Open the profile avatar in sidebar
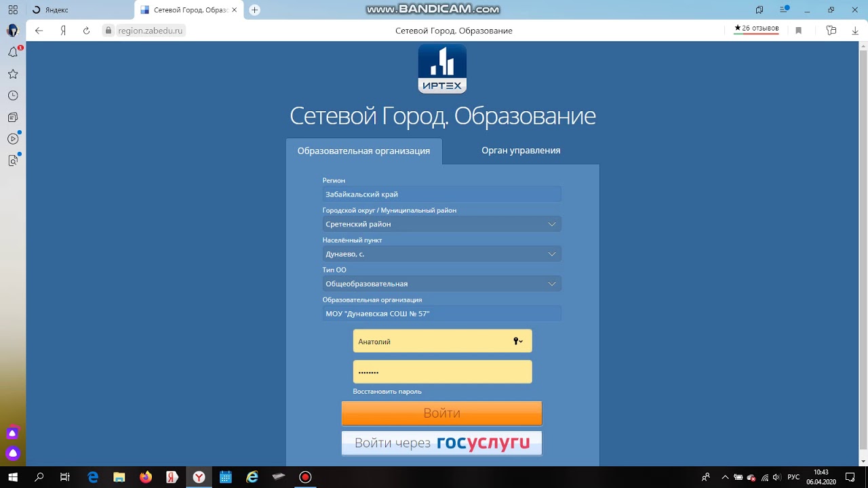The width and height of the screenshot is (868, 488). (x=12, y=30)
